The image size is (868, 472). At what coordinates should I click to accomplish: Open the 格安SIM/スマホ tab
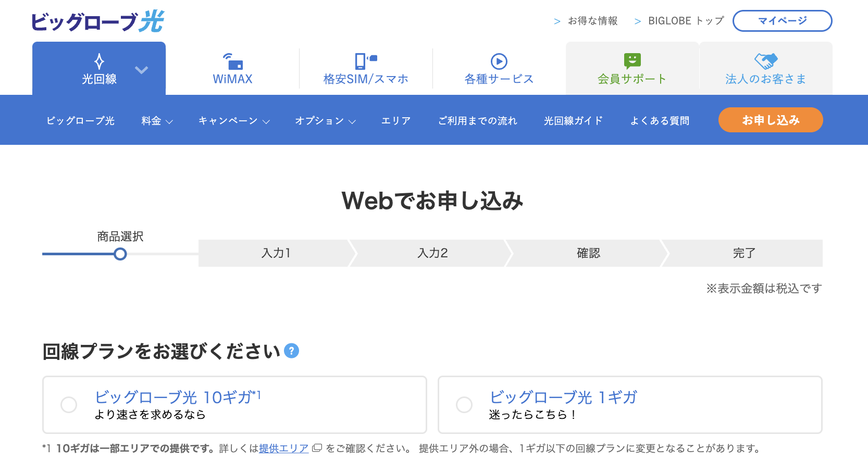point(366,68)
